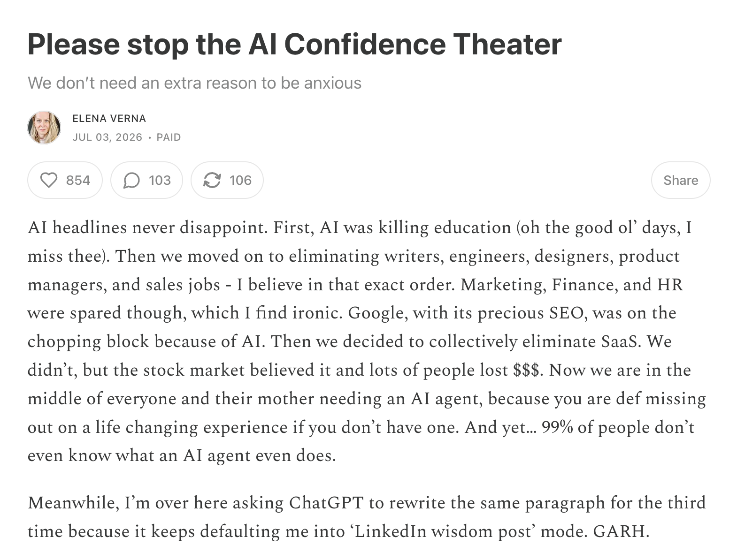The height and width of the screenshot is (560, 737).
Task: Click the 854 likes count
Action: (x=78, y=180)
